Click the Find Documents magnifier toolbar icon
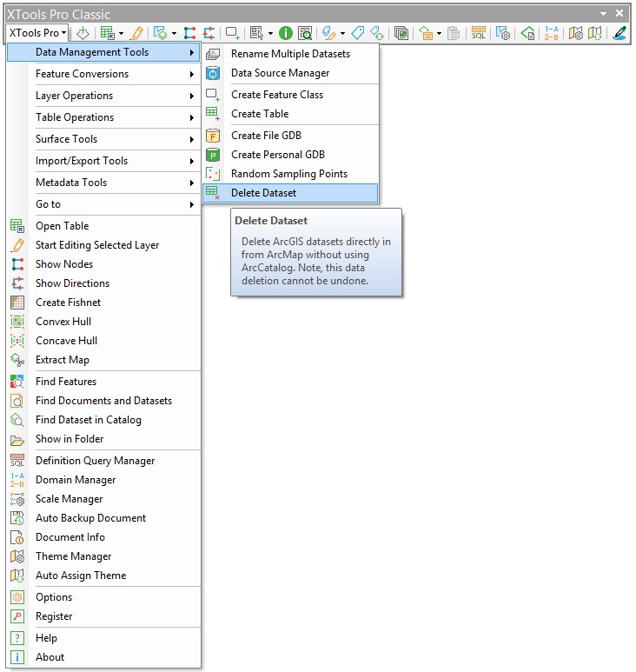Image resolution: width=636 pixels, height=672 pixels. click(x=305, y=33)
